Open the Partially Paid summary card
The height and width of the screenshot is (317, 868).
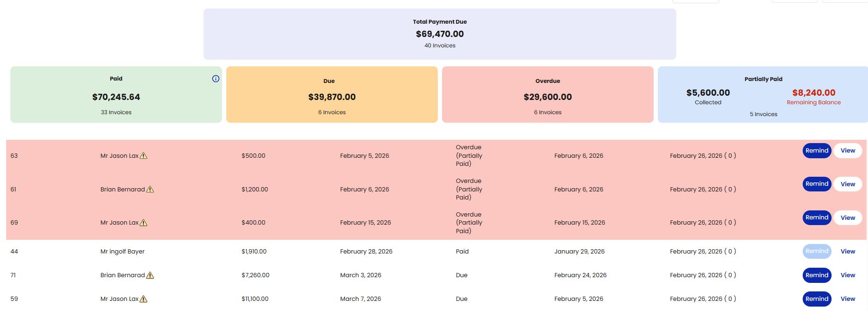[x=763, y=95]
